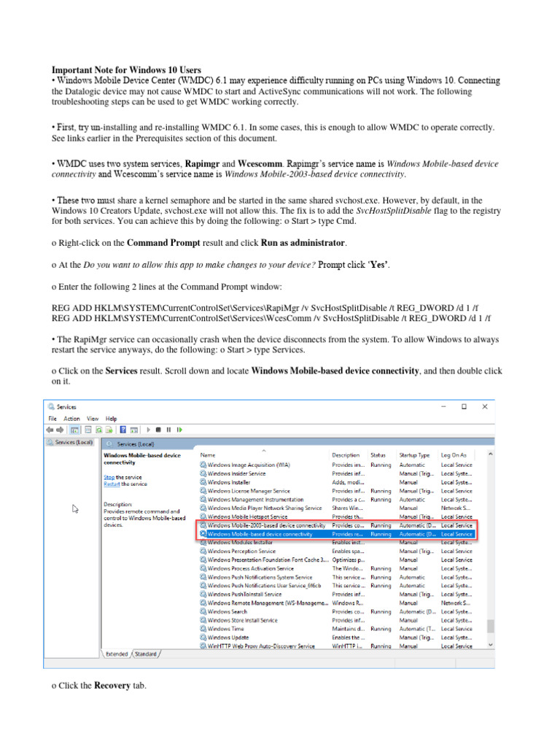The height and width of the screenshot is (747, 560).
Task: Click the Services title bar gear icon
Action: click(x=51, y=406)
